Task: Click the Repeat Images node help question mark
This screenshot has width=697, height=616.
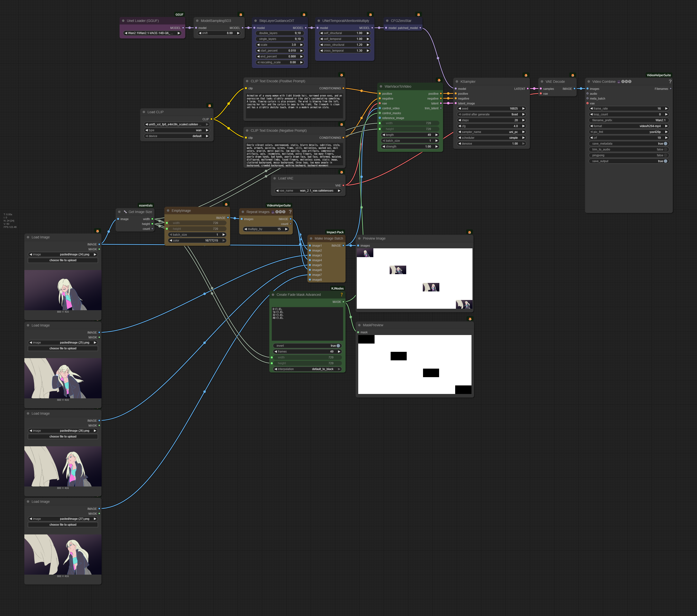Action: click(x=290, y=212)
